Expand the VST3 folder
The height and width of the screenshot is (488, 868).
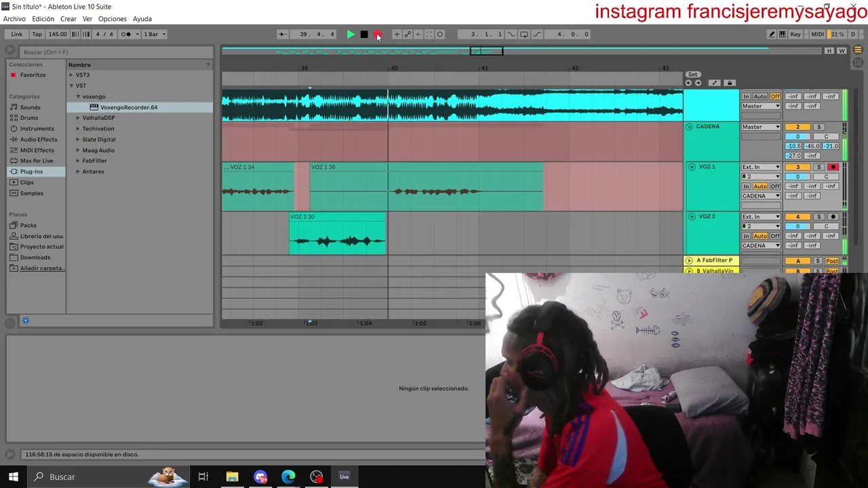click(x=71, y=75)
